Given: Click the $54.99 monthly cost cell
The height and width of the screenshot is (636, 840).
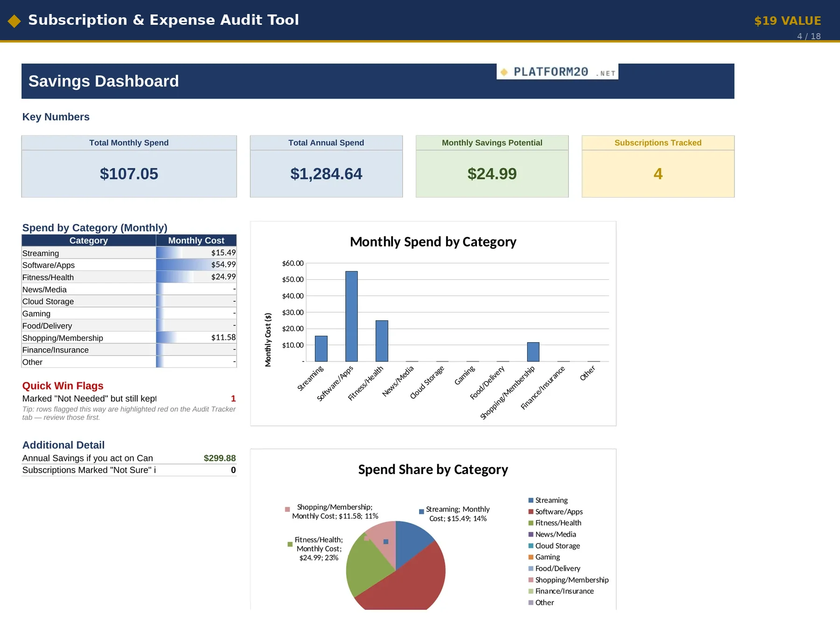Looking at the screenshot, I should point(196,265).
